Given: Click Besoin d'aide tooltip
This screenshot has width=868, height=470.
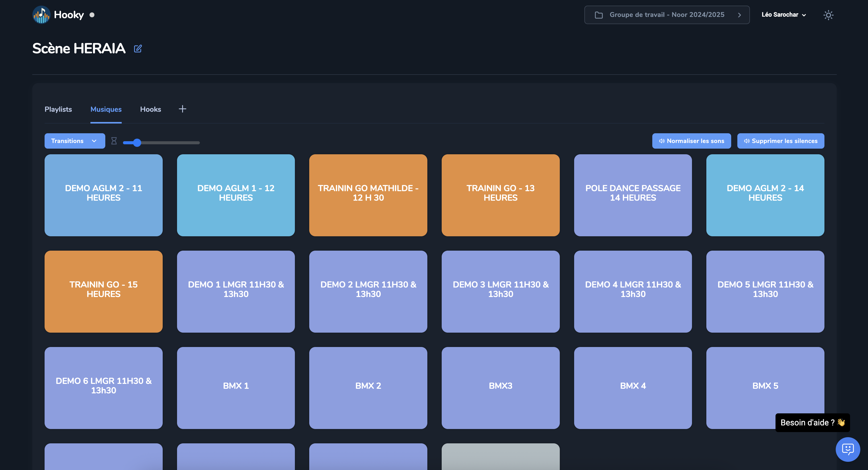Looking at the screenshot, I should point(812,422).
